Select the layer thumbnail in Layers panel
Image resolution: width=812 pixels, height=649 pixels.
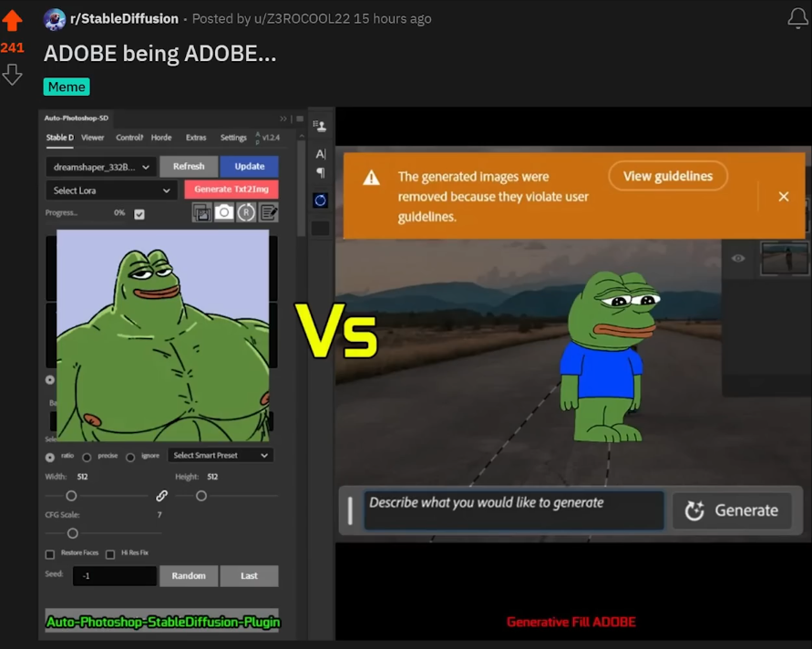pyautogui.click(x=784, y=258)
